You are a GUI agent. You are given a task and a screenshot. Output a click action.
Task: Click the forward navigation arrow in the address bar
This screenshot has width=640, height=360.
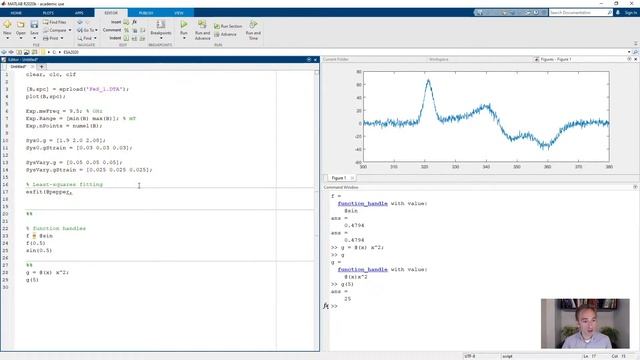tap(11, 52)
